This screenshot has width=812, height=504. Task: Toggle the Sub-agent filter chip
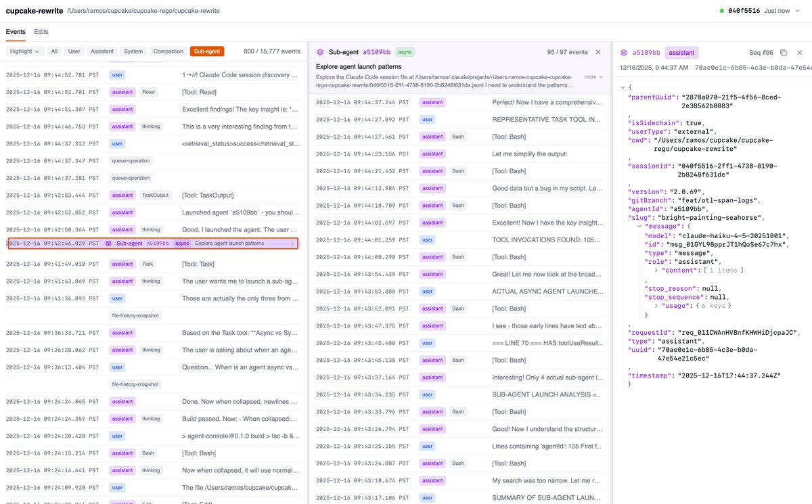tap(207, 51)
